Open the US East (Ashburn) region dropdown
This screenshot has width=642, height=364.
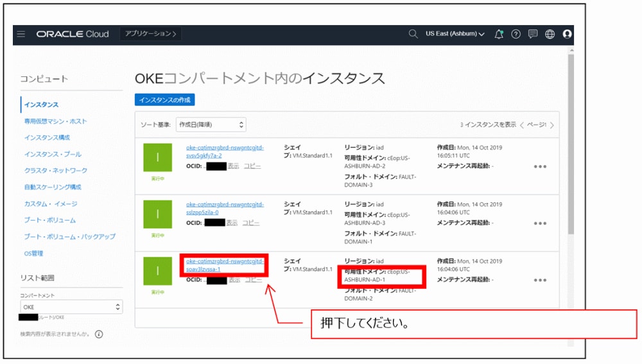(455, 34)
